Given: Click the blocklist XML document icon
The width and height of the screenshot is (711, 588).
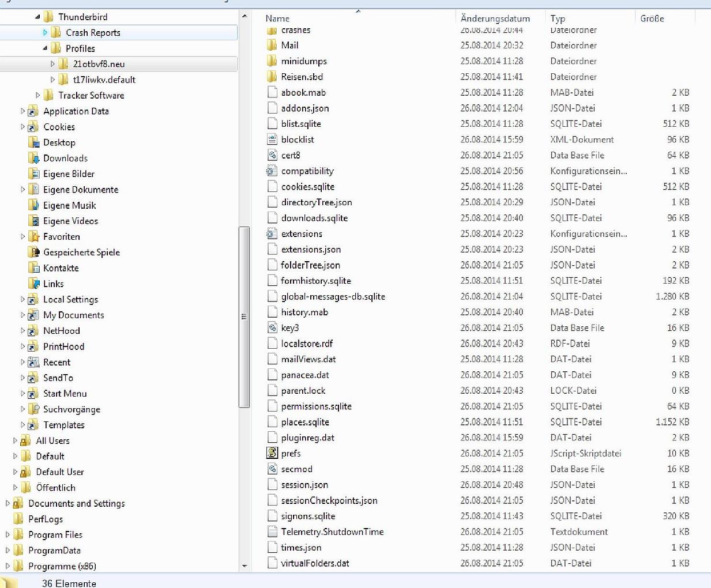Looking at the screenshot, I should pos(272,140).
